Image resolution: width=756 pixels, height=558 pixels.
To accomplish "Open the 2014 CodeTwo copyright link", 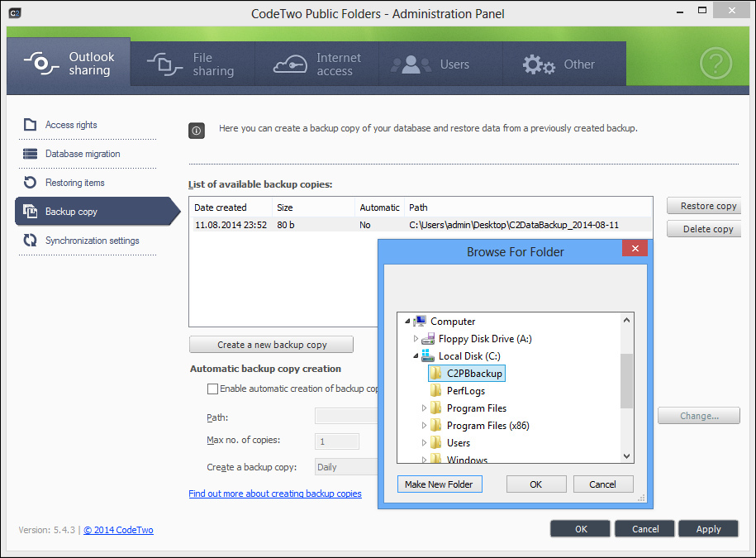I will coord(119,530).
